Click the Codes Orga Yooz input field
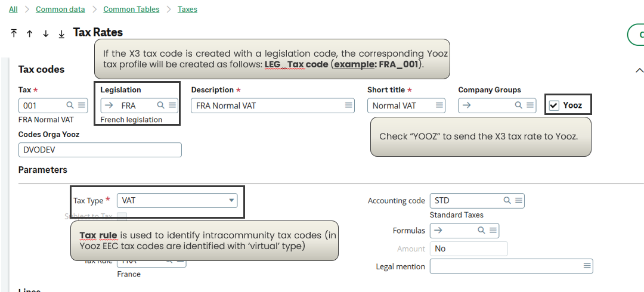Image resolution: width=644 pixels, height=292 pixels. [100, 150]
